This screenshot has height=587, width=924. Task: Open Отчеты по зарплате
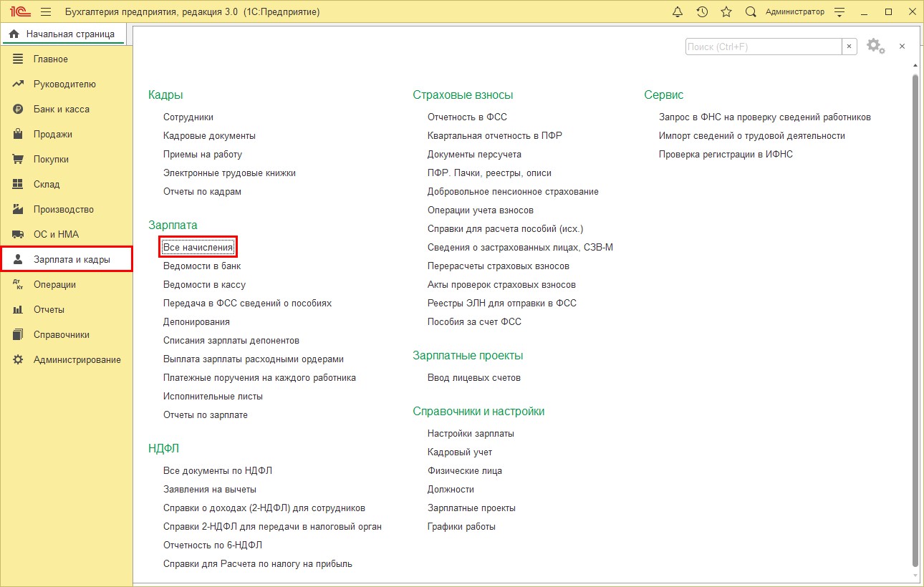(x=206, y=414)
